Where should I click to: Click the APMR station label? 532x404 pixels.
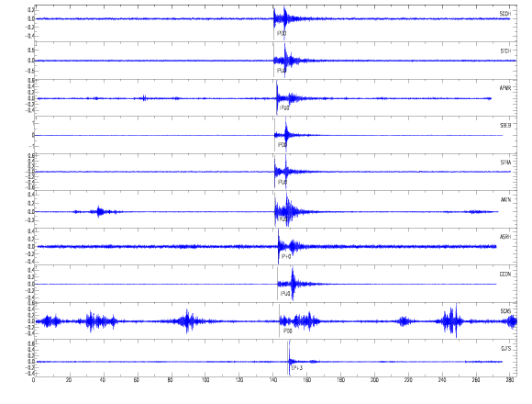(x=505, y=88)
